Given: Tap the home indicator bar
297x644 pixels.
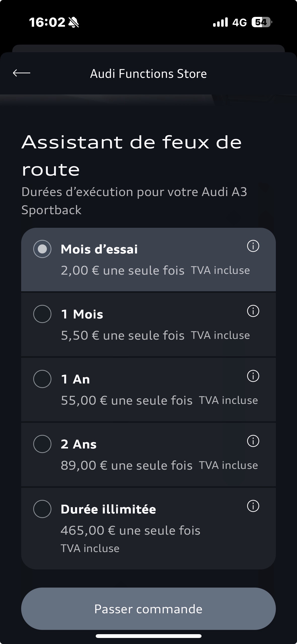Looking at the screenshot, I should tap(148, 636).
